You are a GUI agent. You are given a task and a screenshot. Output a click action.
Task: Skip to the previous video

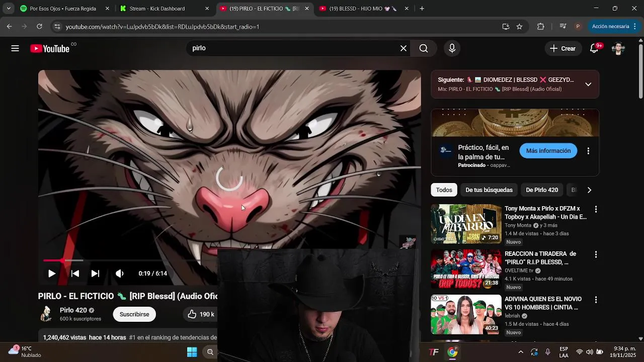[x=75, y=274]
